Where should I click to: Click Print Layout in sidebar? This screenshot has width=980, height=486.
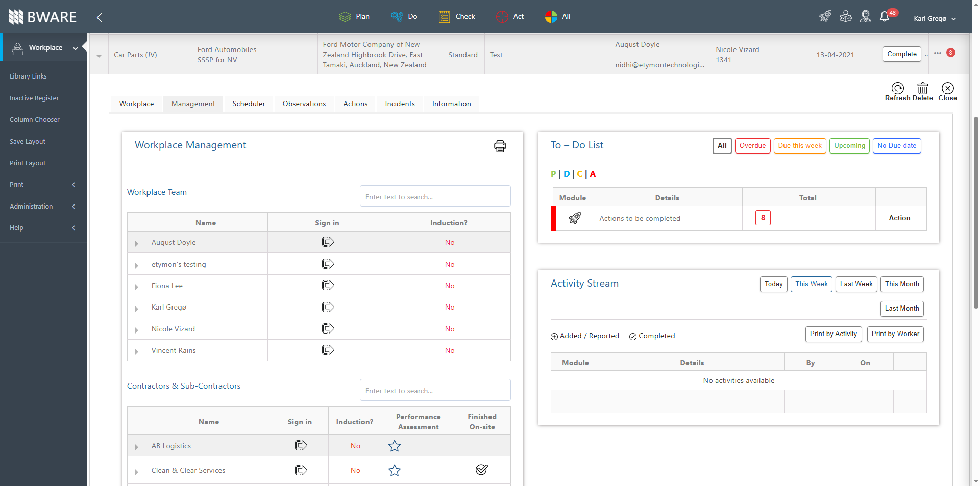click(x=28, y=163)
